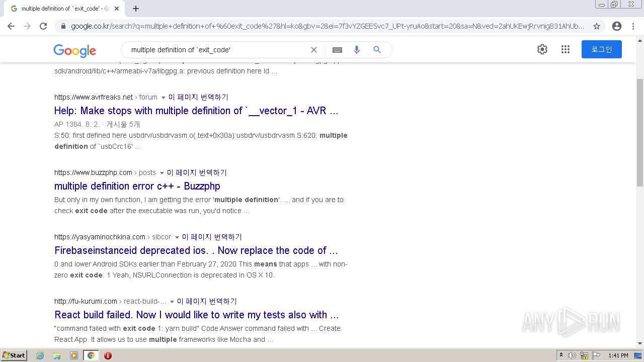Open red security app taskbar icon
The image size is (644, 362).
point(108,355)
